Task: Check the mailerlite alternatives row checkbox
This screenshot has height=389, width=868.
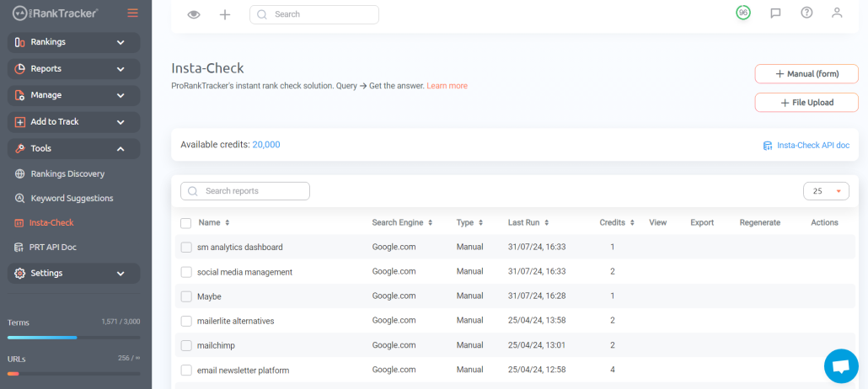Action: 186,321
